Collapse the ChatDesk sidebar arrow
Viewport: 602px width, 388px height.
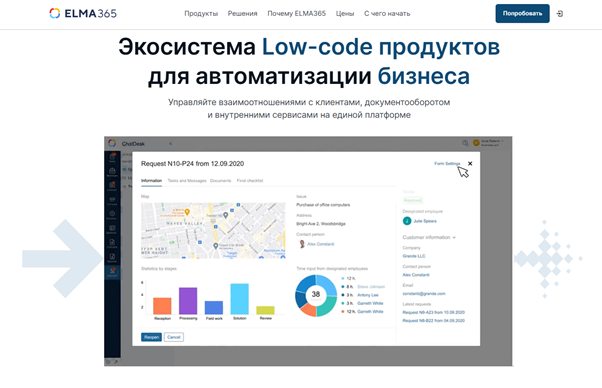click(170, 144)
